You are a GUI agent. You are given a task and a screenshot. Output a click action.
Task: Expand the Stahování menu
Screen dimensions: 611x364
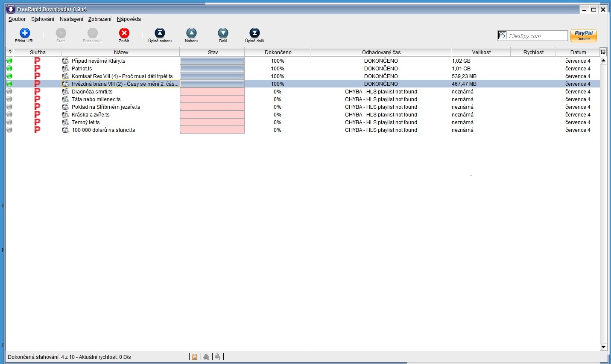[x=43, y=19]
